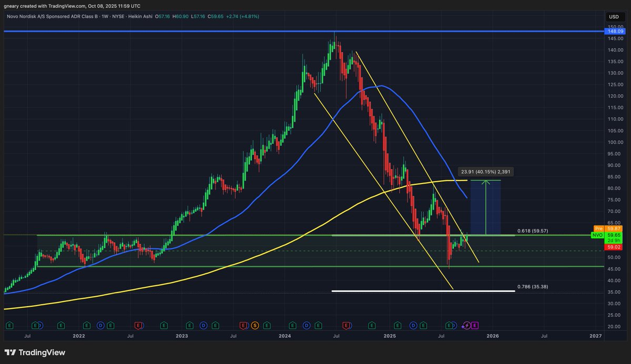Click green earnings marker of February 2023

[190, 326]
